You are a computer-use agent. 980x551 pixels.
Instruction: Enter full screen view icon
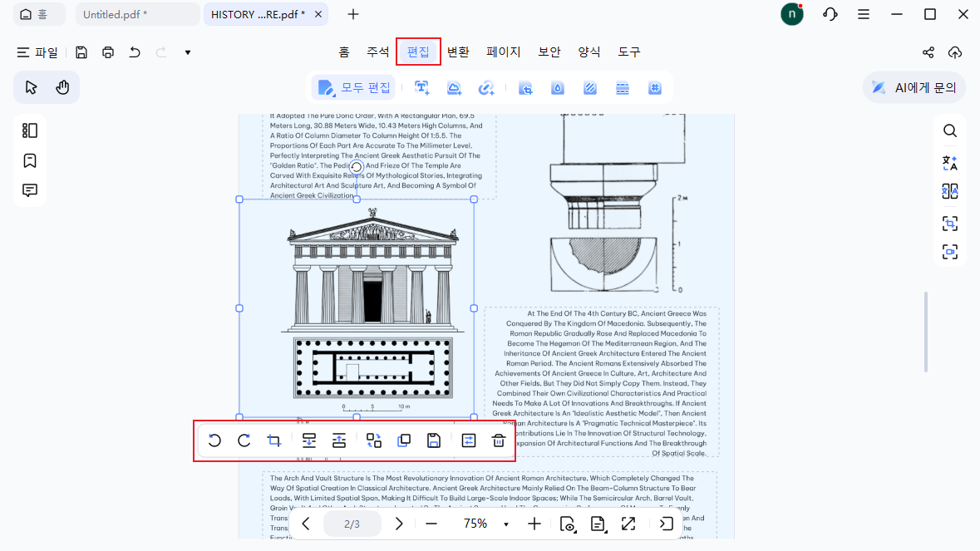pos(628,524)
